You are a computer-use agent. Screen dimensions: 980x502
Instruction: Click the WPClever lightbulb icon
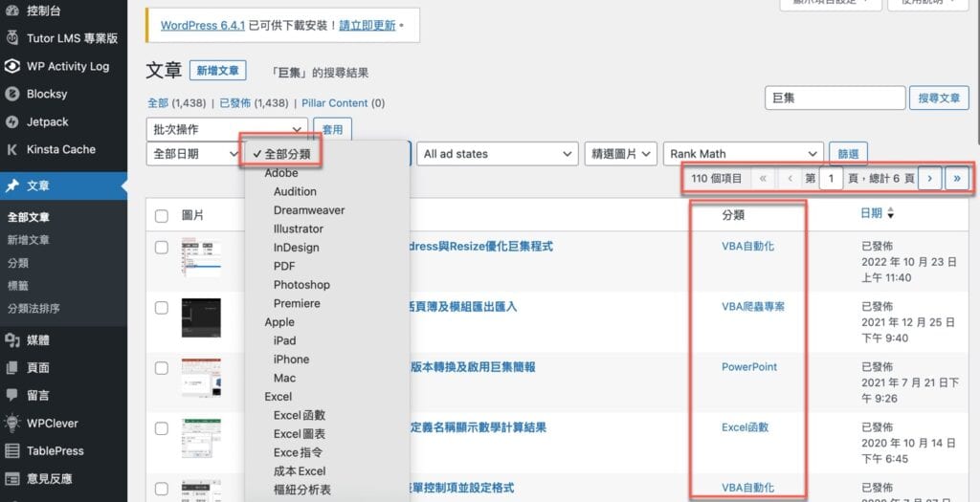click(11, 423)
